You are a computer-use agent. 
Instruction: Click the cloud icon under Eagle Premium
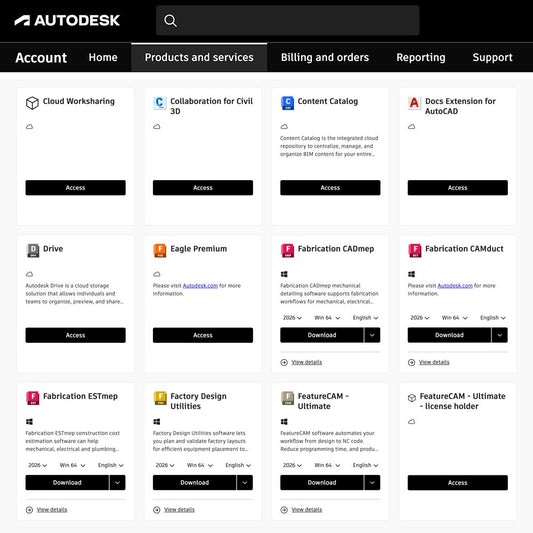(x=157, y=274)
